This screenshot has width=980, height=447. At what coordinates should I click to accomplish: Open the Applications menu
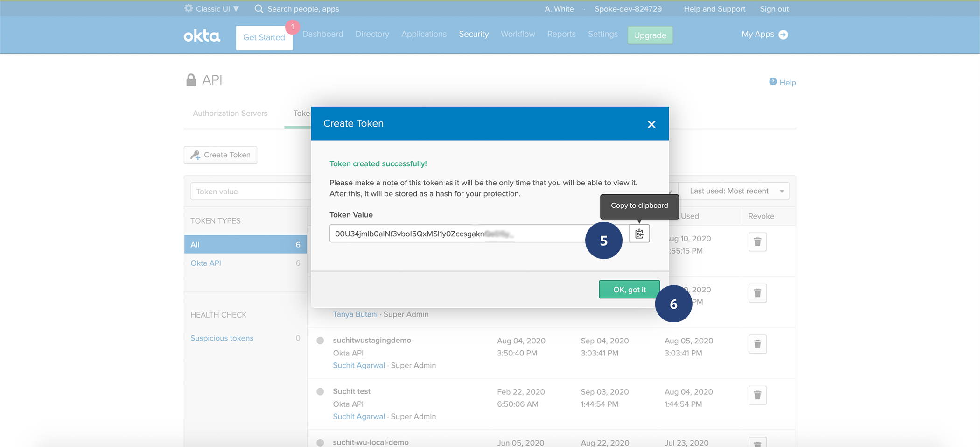[x=424, y=34]
